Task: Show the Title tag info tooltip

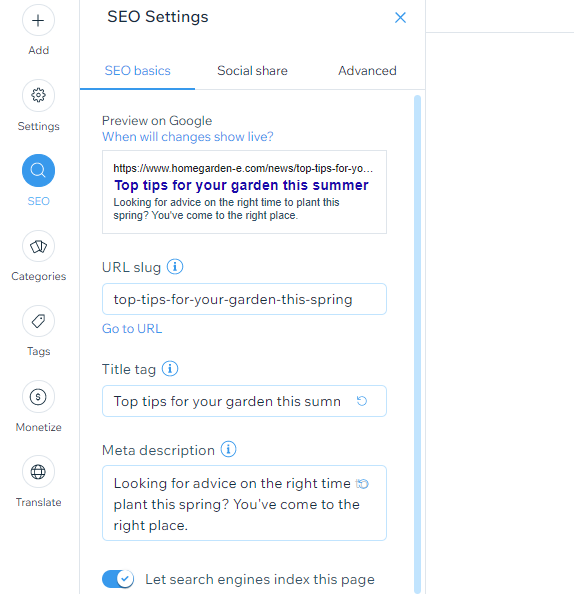Action: (x=170, y=369)
